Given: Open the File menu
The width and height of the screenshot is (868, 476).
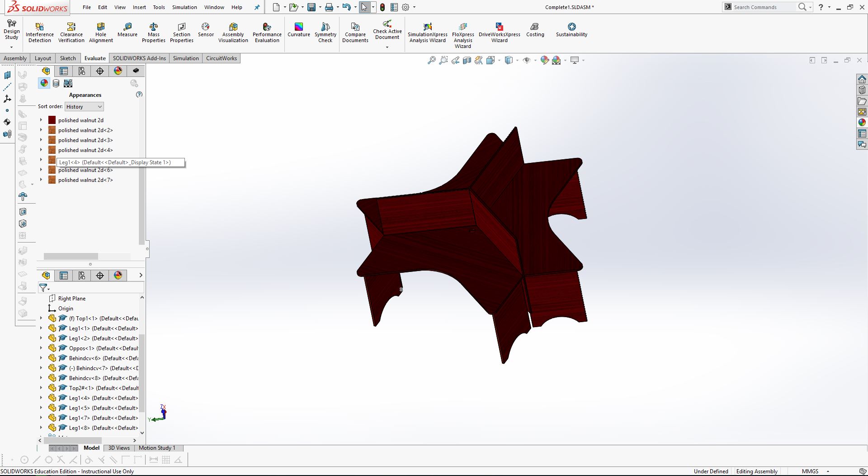Looking at the screenshot, I should (87, 7).
